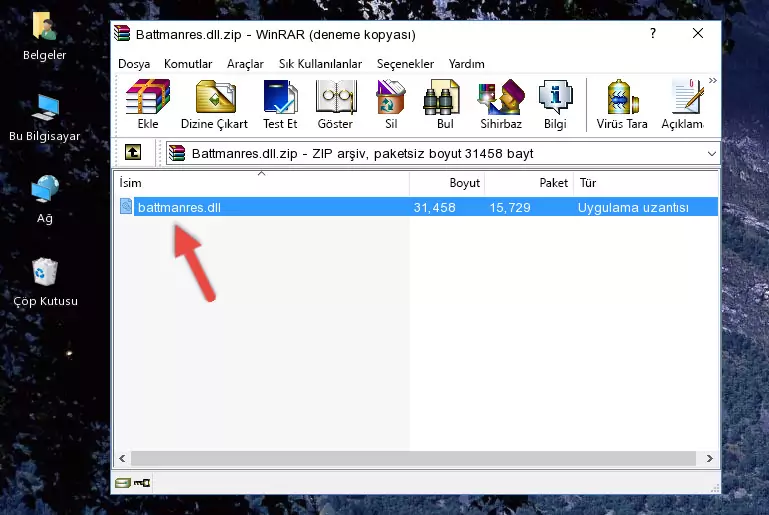
Task: Open the Seçenekler menu
Action: [405, 64]
